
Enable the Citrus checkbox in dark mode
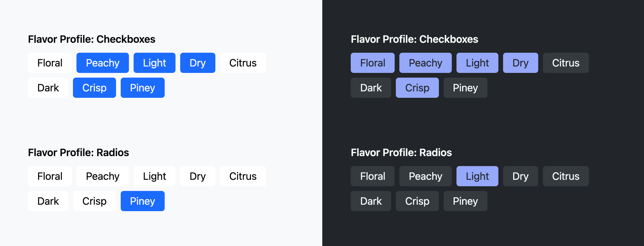pyautogui.click(x=565, y=63)
